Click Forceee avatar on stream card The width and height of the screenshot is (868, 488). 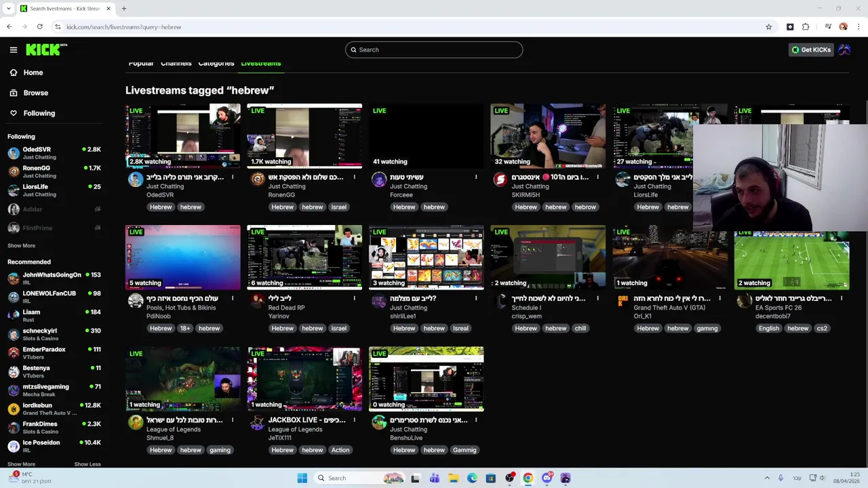(379, 179)
